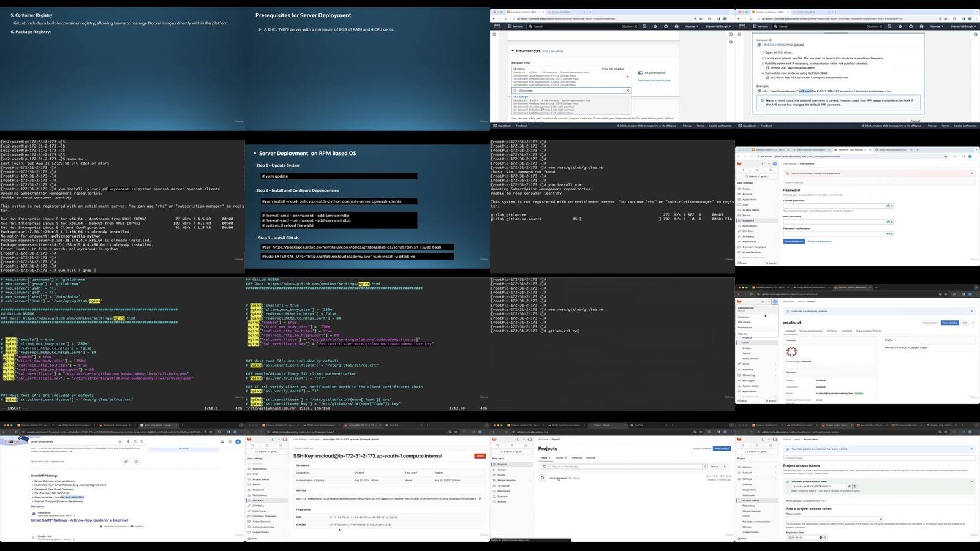Open help question icon in Launch instance navbar
Viewport: 980px width, 551px height.
[x=666, y=26]
